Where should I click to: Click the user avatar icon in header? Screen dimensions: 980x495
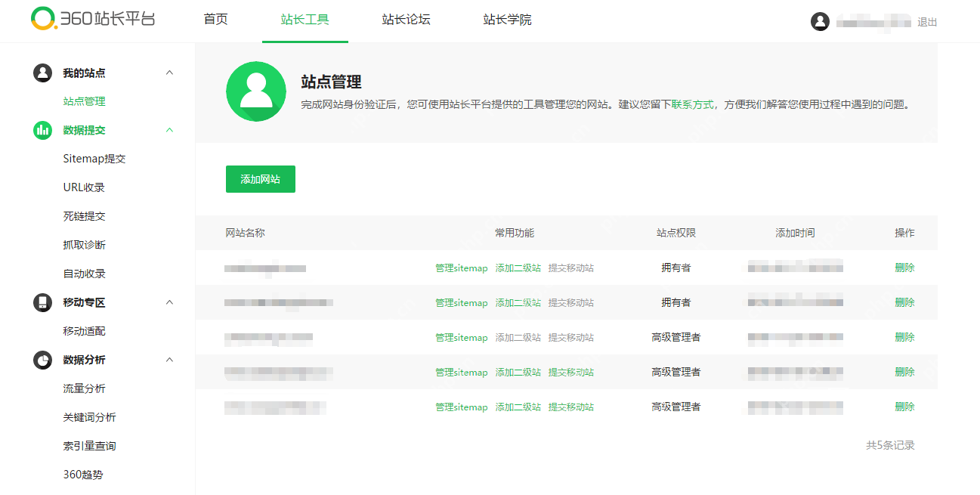(820, 21)
